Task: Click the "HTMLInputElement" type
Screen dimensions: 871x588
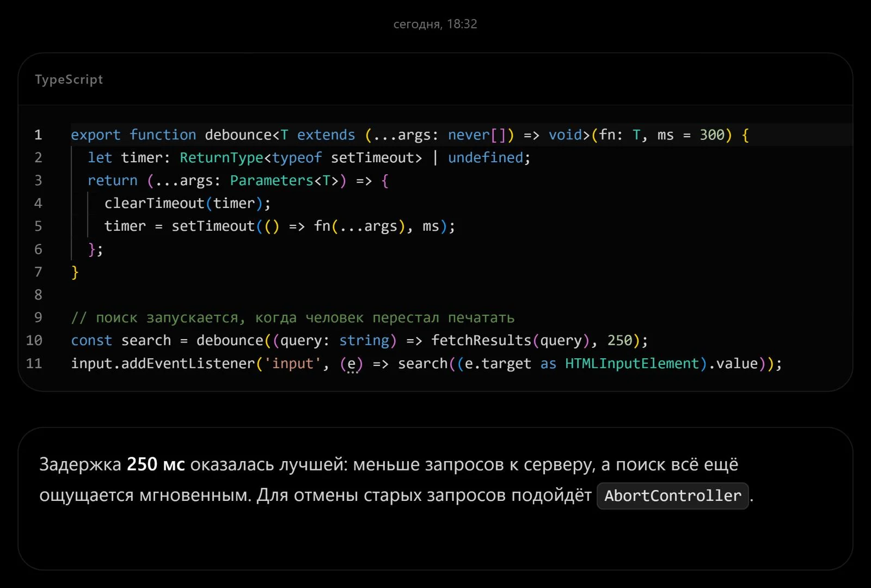Action: pos(632,364)
